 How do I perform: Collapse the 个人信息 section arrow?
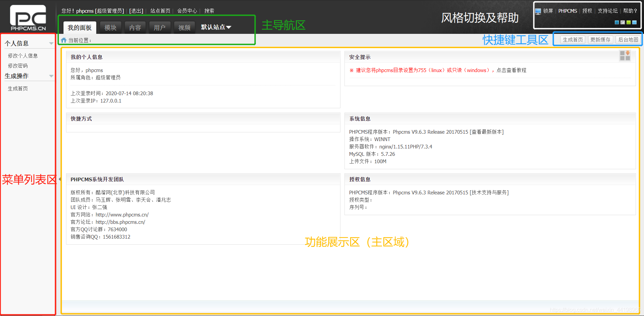[51, 43]
